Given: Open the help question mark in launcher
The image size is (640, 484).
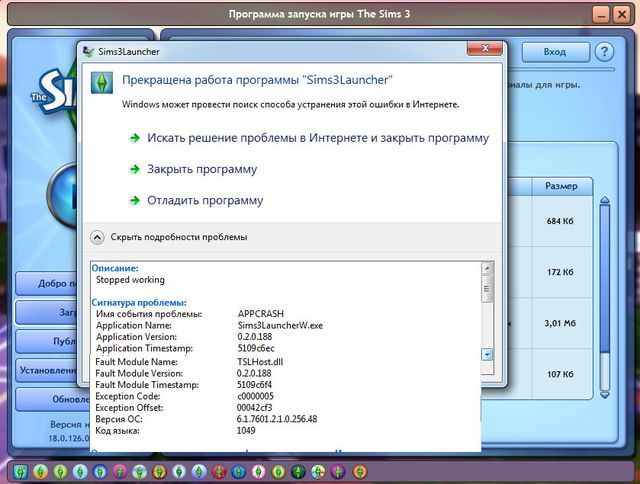Looking at the screenshot, I should click(x=604, y=52).
